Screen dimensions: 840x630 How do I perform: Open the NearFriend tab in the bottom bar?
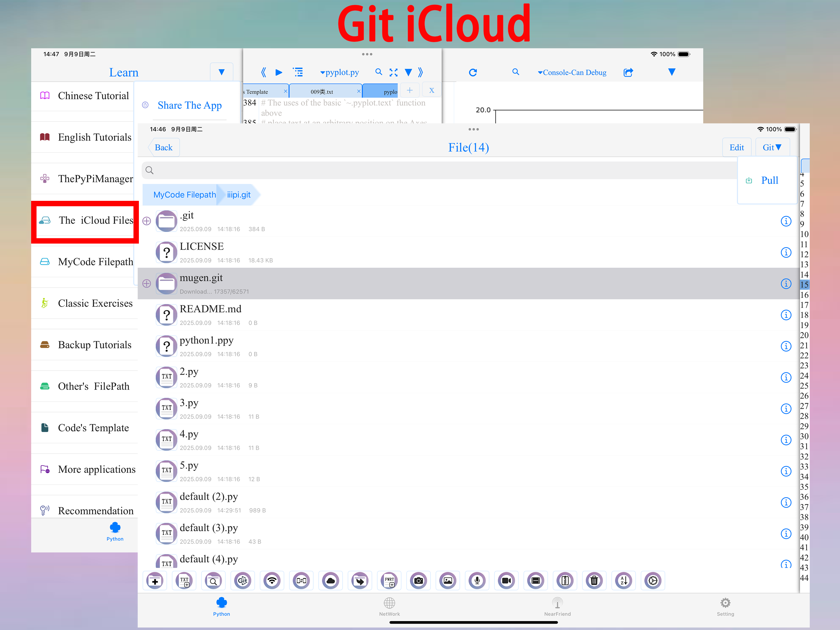[557, 607]
